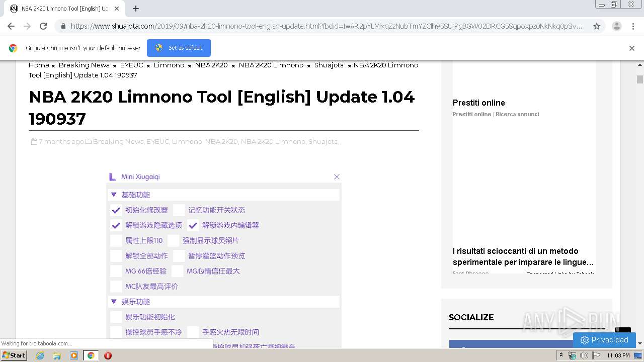Open NBA 2K20 breadcrumb link

(x=211, y=65)
